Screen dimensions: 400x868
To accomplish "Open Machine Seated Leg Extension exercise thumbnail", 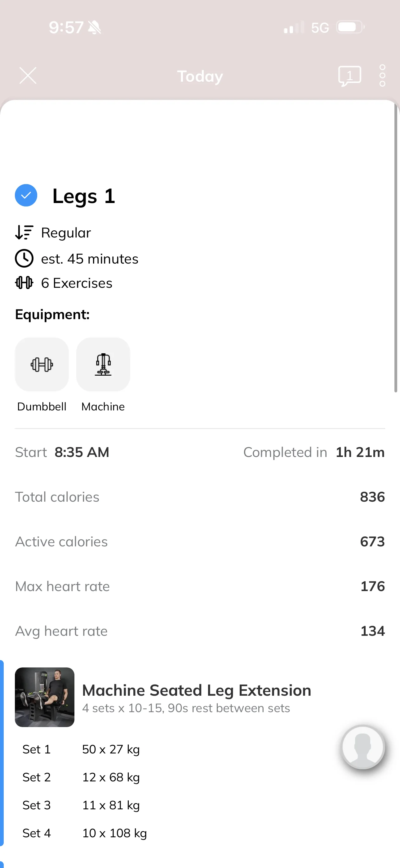I will [44, 697].
